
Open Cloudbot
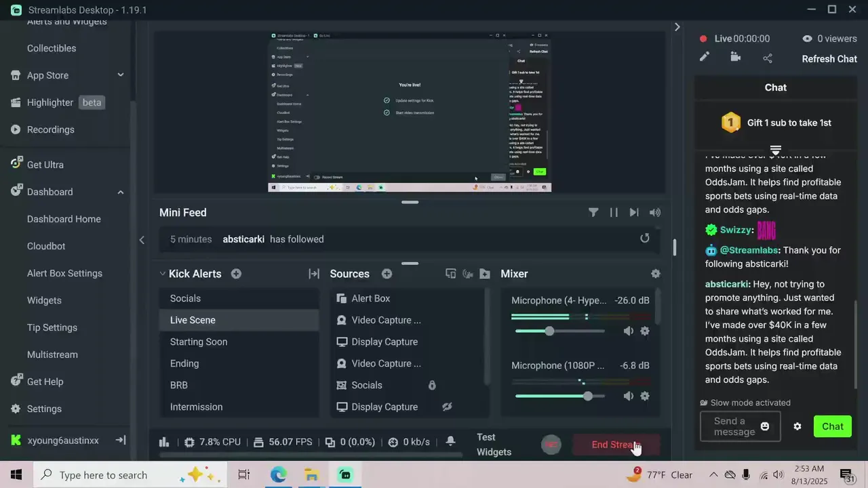tap(46, 246)
